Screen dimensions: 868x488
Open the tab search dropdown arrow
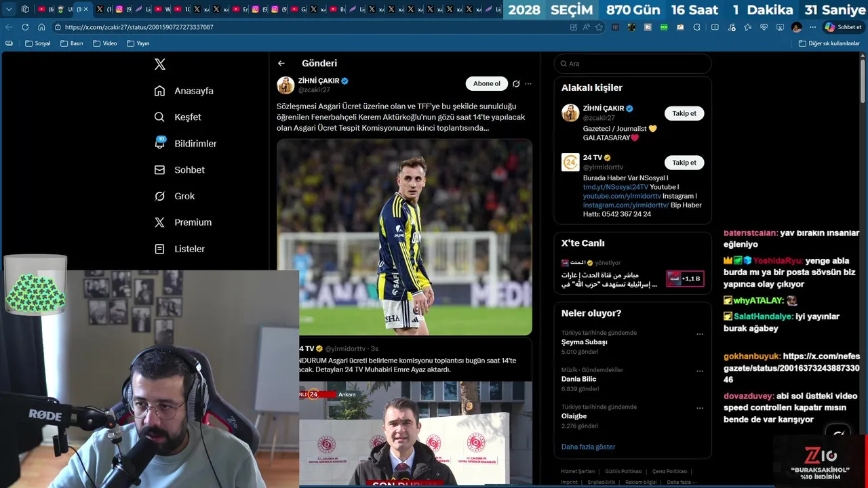(x=9, y=9)
